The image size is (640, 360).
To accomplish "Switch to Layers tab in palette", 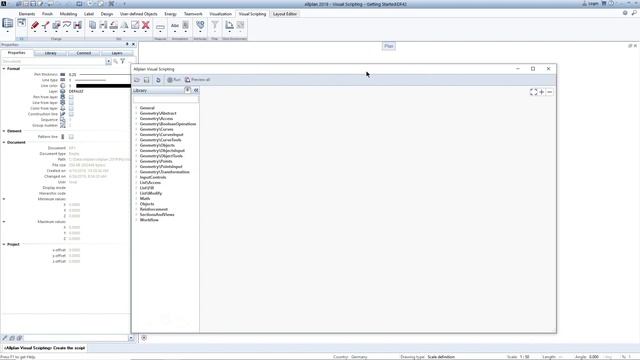I will tap(117, 53).
